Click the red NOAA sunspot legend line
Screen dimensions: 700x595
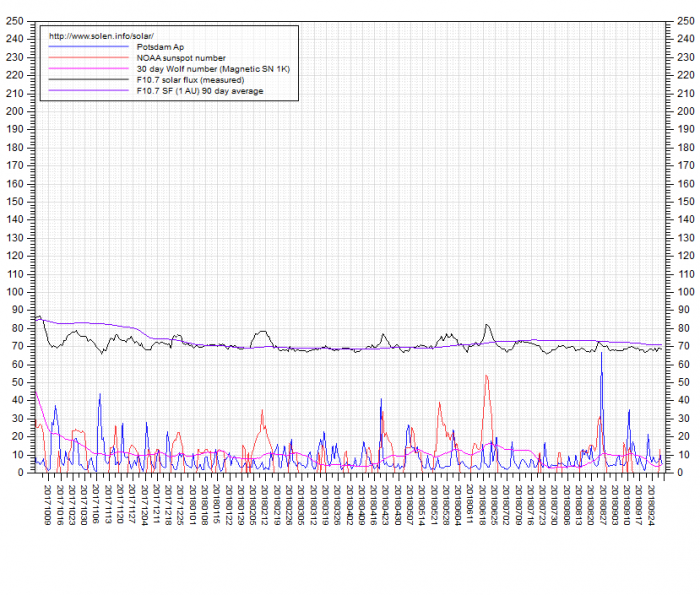pos(90,58)
